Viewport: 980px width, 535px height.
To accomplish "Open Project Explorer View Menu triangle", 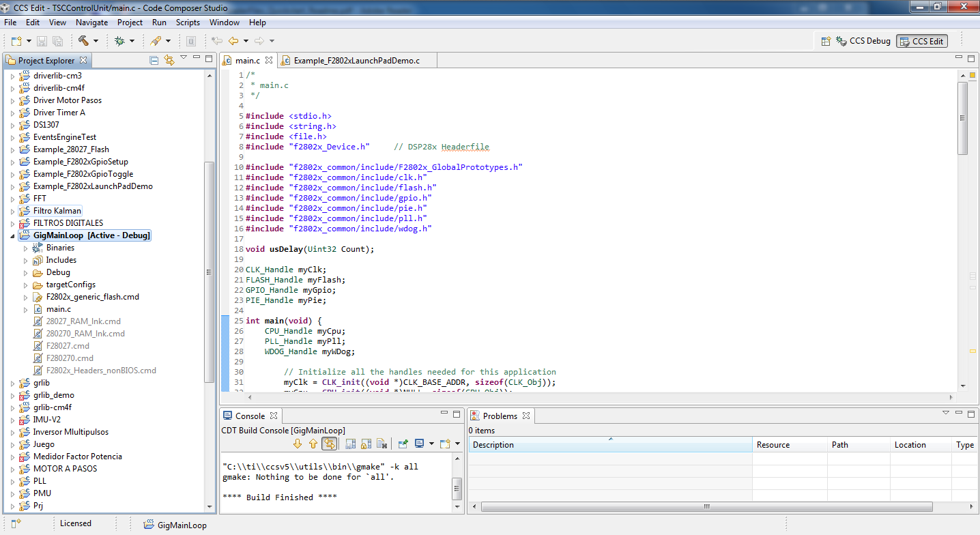I will [x=184, y=59].
